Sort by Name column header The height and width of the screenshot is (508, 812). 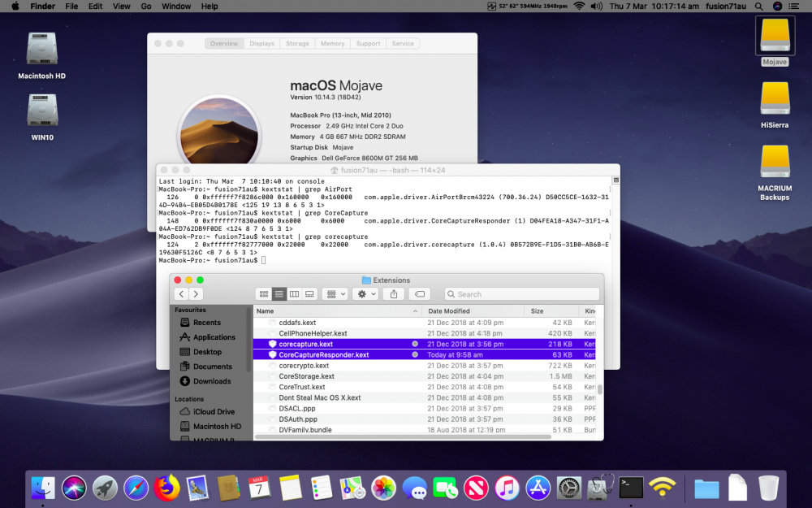tap(337, 311)
